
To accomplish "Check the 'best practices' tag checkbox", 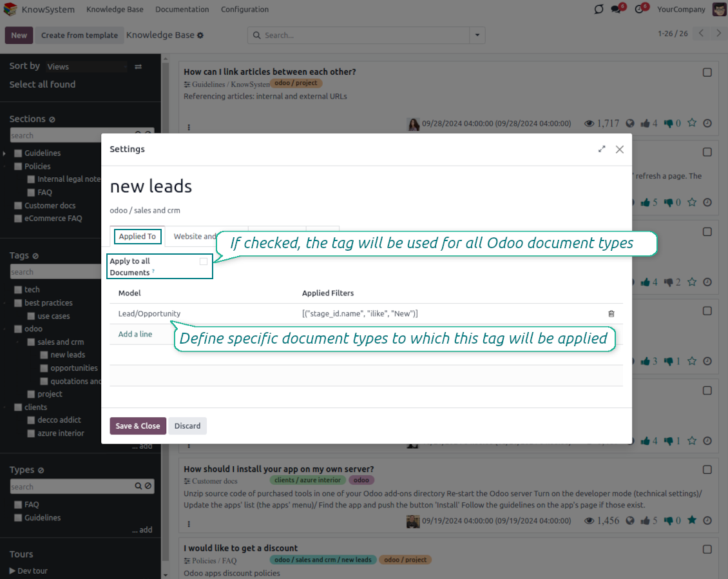I will tap(18, 303).
